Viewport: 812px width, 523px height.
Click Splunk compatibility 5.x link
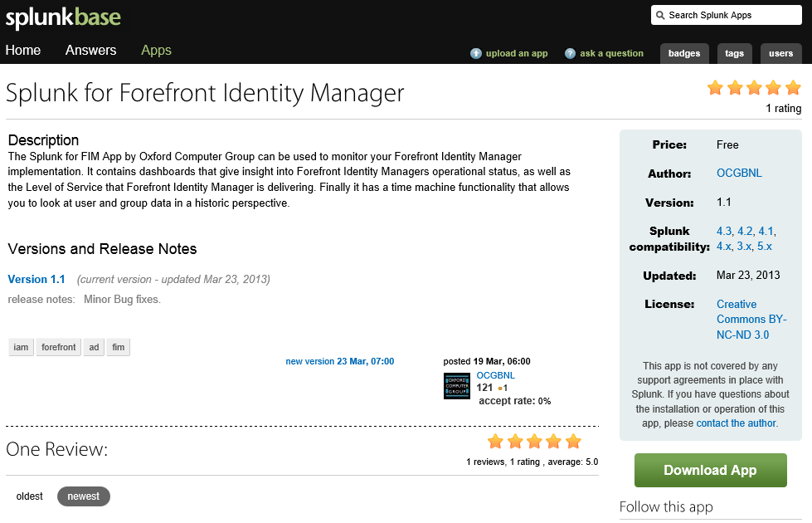coord(765,247)
